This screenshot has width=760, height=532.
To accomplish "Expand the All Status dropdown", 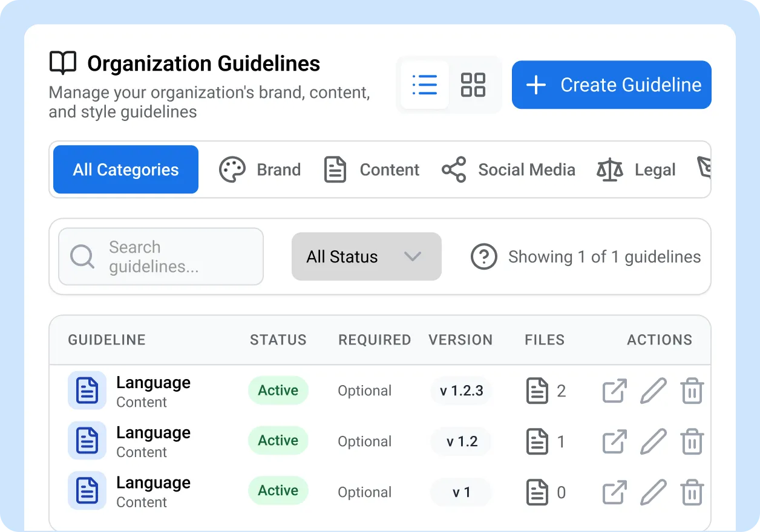I will coord(366,257).
